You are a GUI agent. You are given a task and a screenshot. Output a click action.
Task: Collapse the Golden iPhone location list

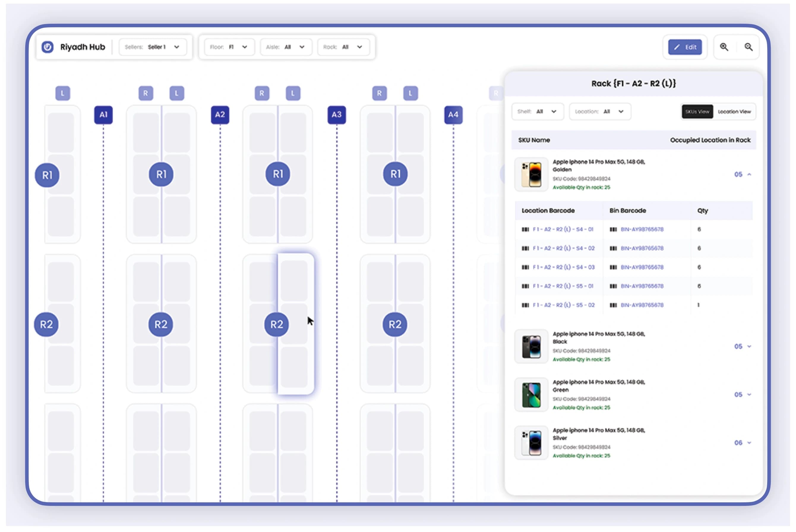click(x=749, y=174)
